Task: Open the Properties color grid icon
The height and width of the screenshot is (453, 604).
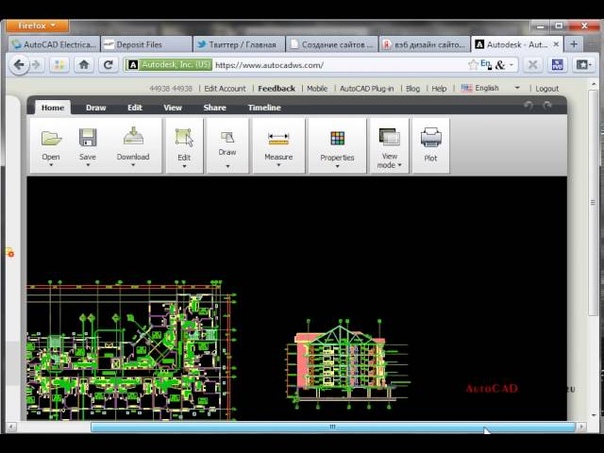Action: tap(337, 138)
